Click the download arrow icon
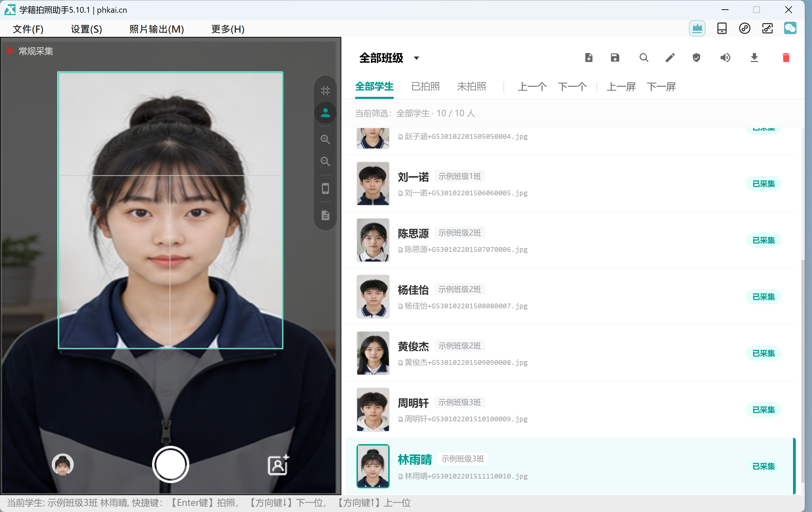 (754, 58)
